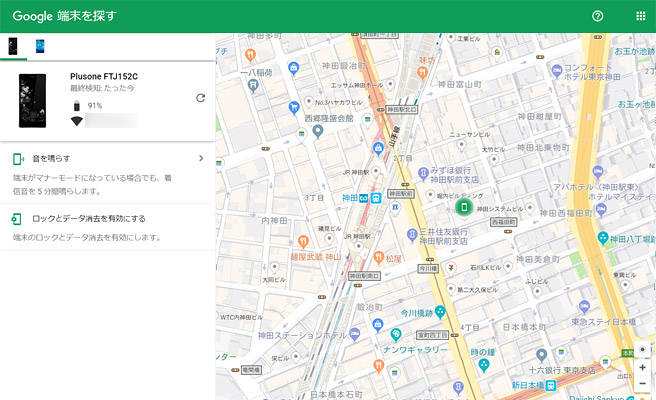
Task: Click the 新日本橋 station icon
Action: tap(551, 385)
